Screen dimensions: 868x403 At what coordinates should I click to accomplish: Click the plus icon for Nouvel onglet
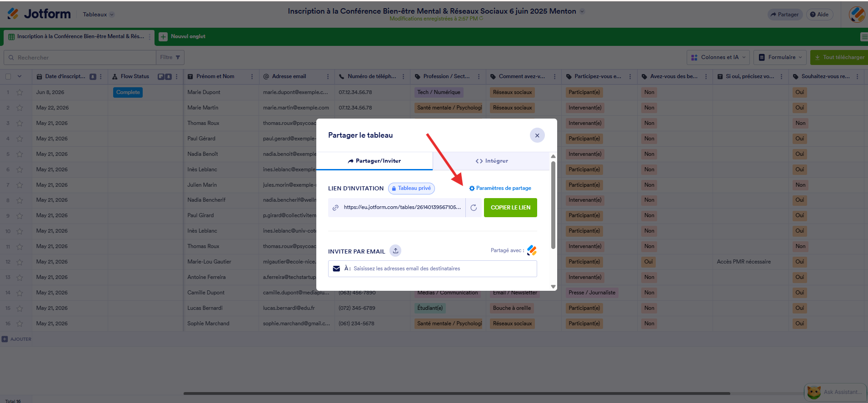coord(163,37)
